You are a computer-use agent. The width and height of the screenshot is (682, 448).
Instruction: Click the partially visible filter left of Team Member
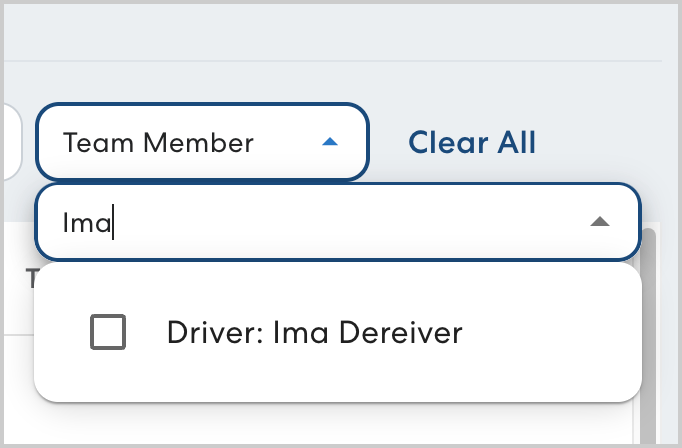tap(10, 143)
